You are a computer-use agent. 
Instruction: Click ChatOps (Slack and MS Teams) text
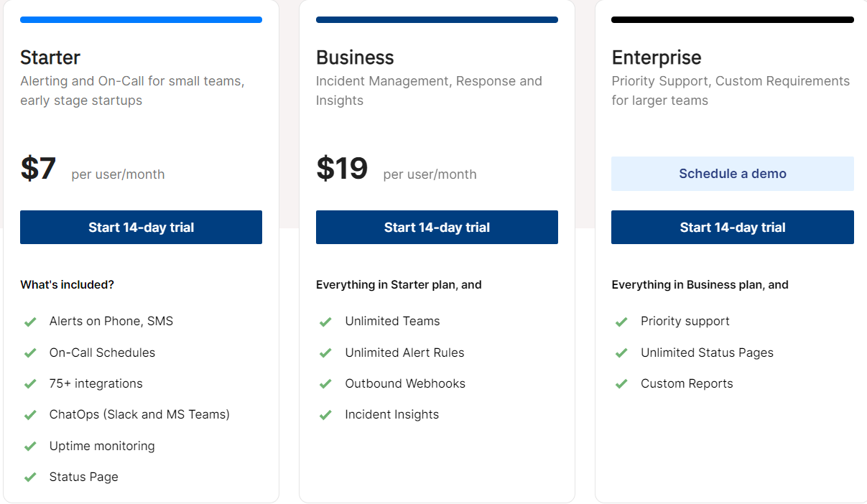pyautogui.click(x=139, y=415)
